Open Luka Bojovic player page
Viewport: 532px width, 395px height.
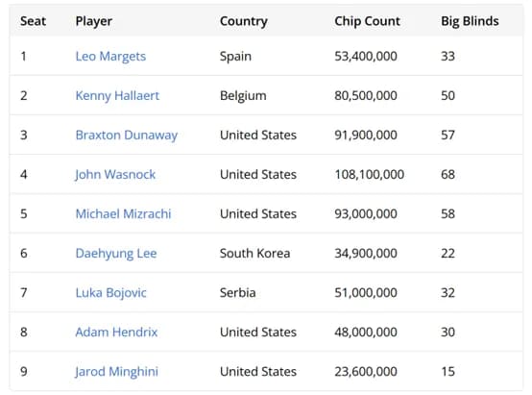point(111,293)
